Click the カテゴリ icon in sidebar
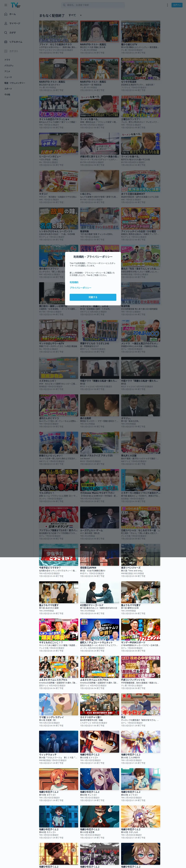 6,51
